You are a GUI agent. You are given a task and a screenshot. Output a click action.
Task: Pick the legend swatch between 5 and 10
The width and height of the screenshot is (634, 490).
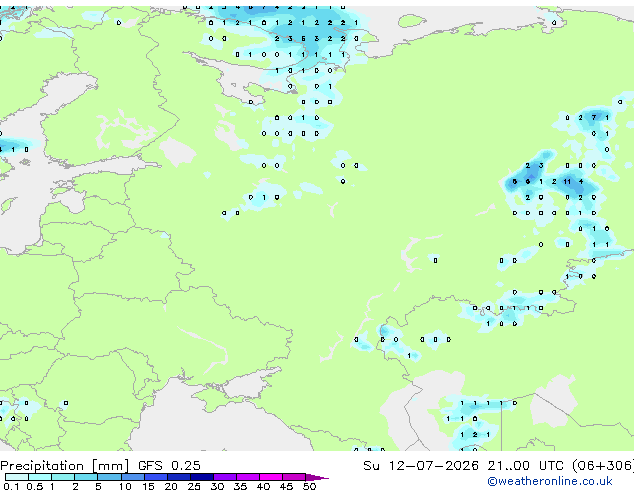click(109, 477)
